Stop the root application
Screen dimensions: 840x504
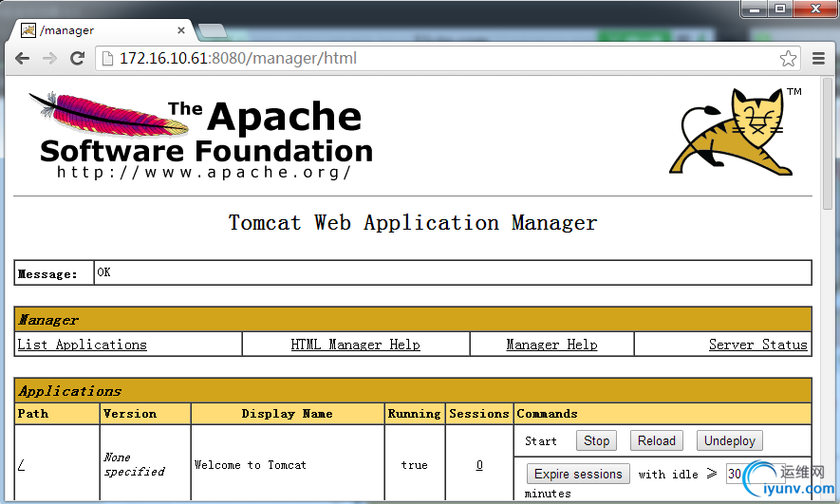(596, 440)
